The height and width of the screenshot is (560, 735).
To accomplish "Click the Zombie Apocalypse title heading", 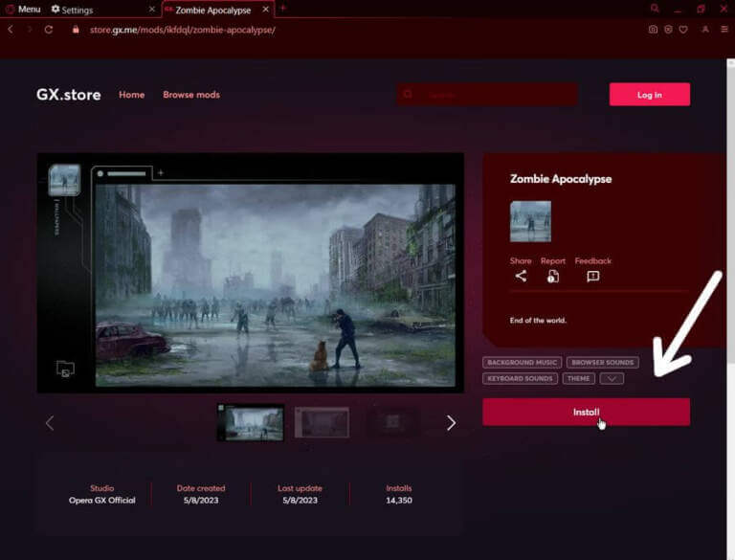I will click(x=561, y=179).
